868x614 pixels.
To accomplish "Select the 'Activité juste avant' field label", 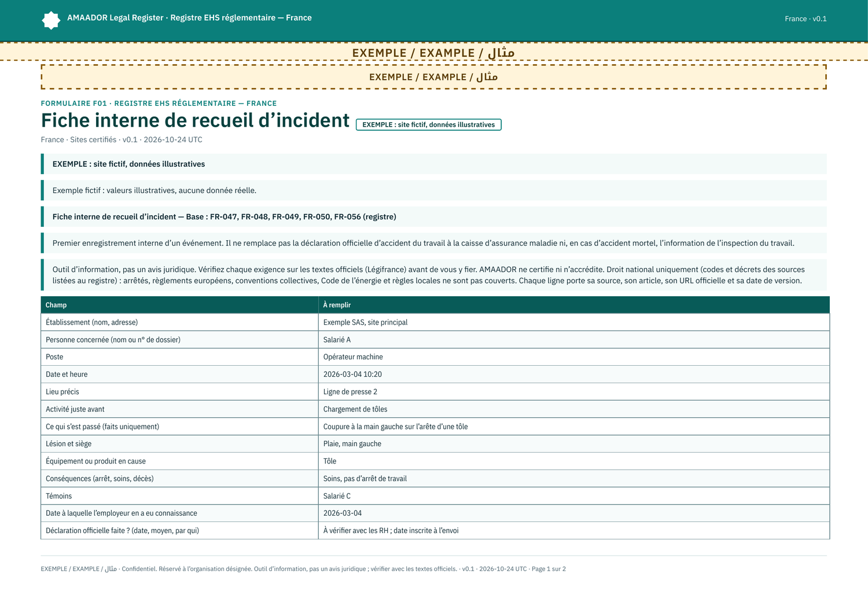I will coord(75,409).
